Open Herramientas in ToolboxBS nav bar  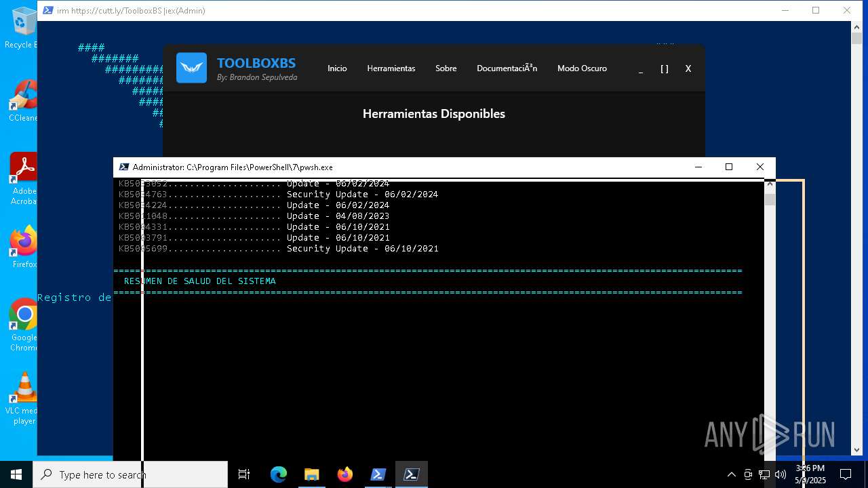click(391, 68)
